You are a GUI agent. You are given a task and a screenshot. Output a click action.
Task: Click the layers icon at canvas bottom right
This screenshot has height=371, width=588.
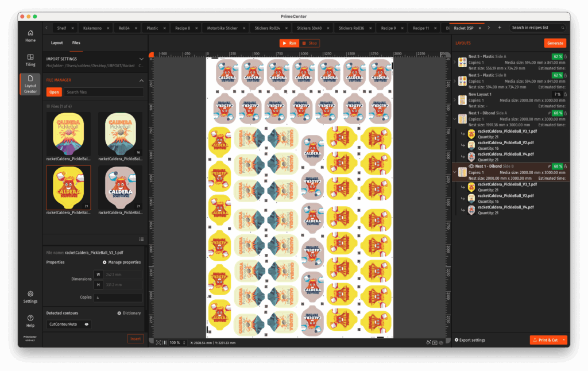pos(441,342)
